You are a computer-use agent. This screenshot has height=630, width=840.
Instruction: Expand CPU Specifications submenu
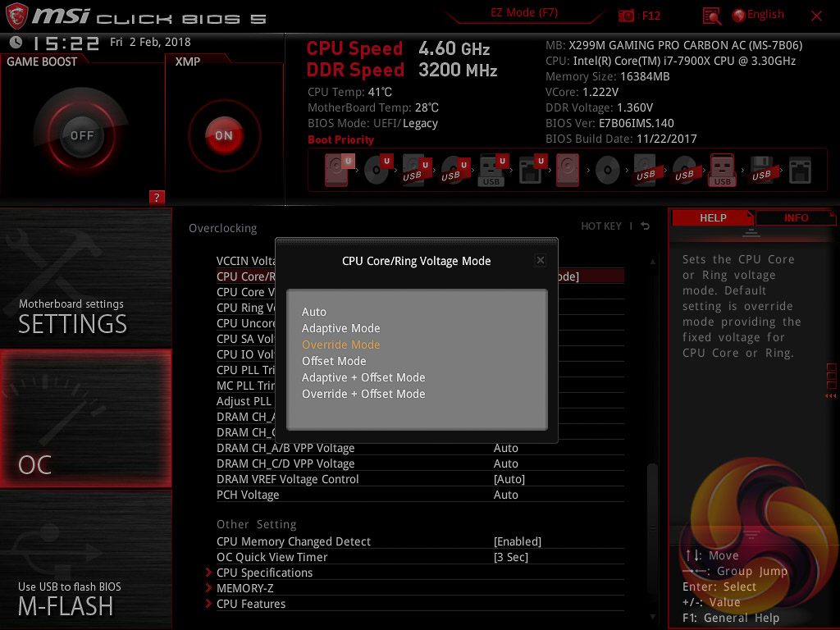click(x=264, y=573)
